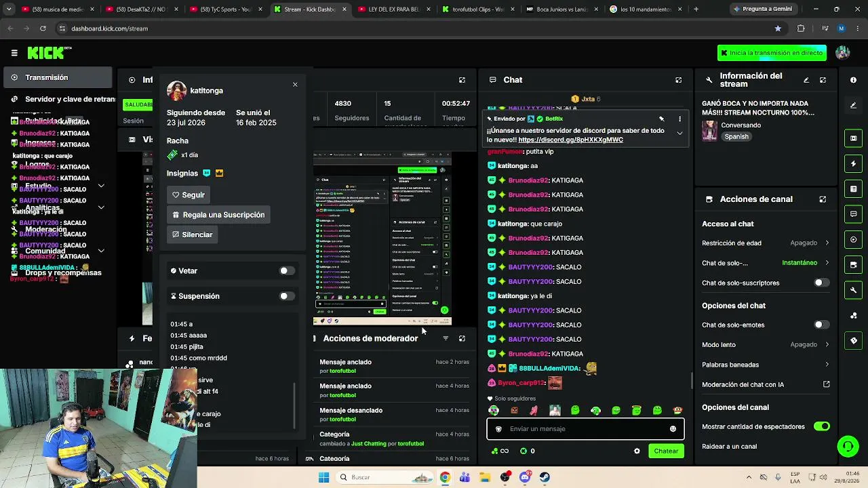Pop out the Acciones de moderador panel

462,338
